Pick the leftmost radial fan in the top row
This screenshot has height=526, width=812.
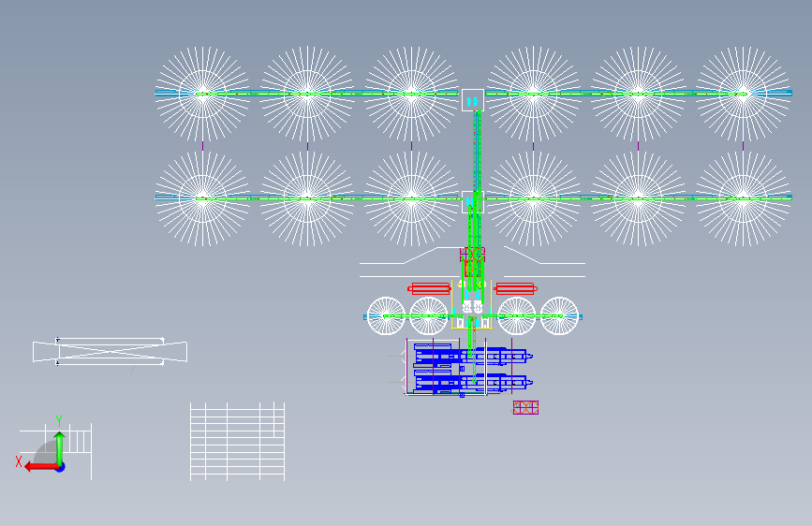202,94
